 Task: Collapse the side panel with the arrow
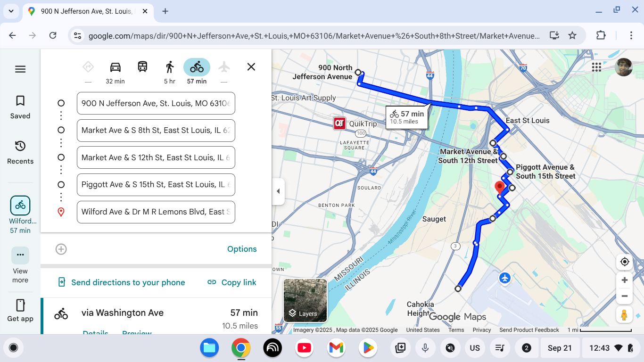point(278,191)
